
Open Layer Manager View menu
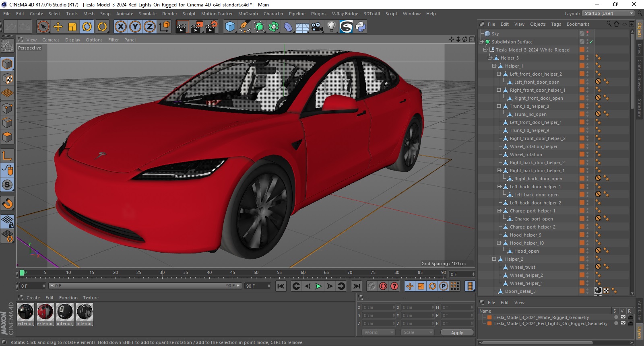(x=519, y=303)
